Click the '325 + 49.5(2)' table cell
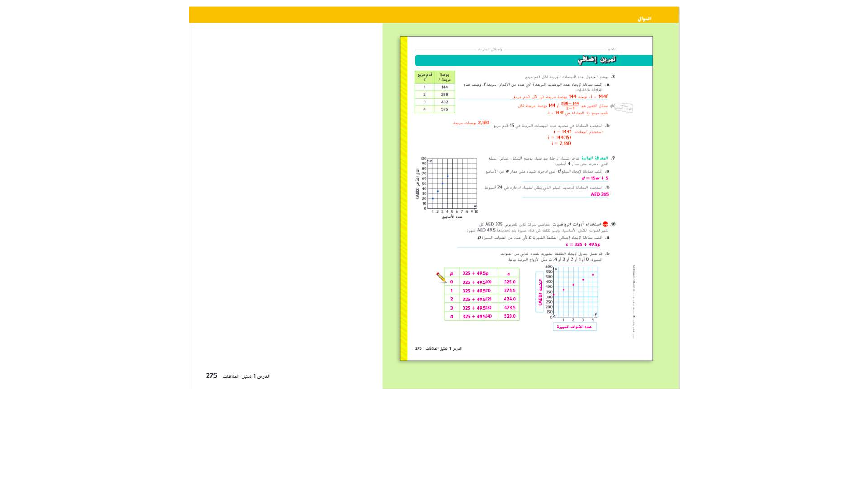The width and height of the screenshot is (868, 488). [477, 299]
